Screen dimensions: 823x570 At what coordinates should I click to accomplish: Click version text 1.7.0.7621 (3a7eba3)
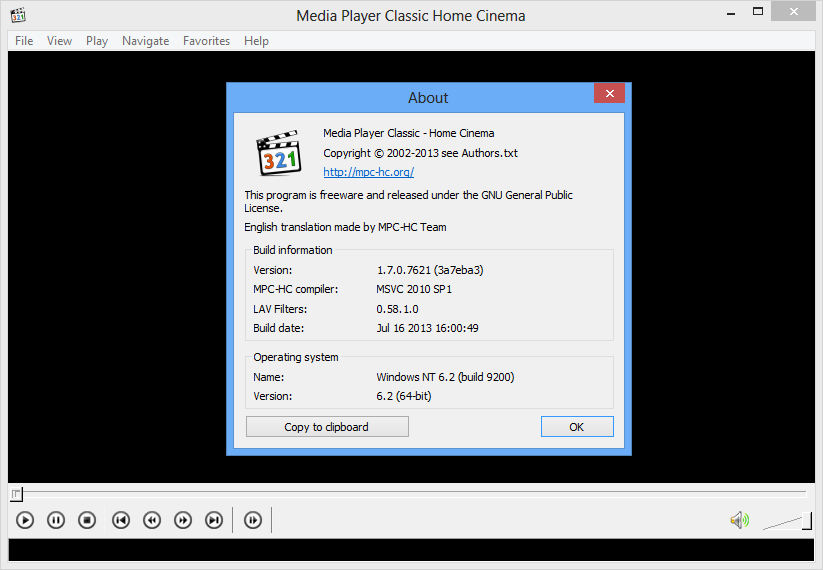(x=430, y=270)
